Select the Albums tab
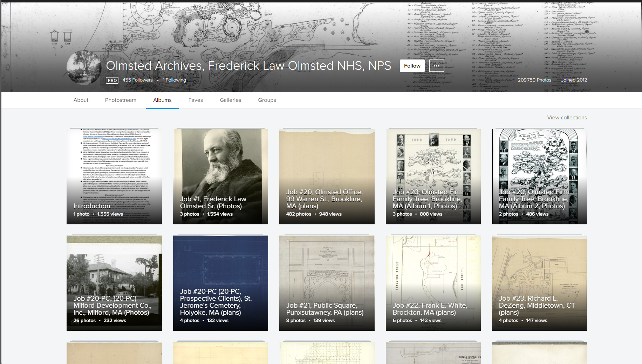642x364 pixels. (162, 100)
